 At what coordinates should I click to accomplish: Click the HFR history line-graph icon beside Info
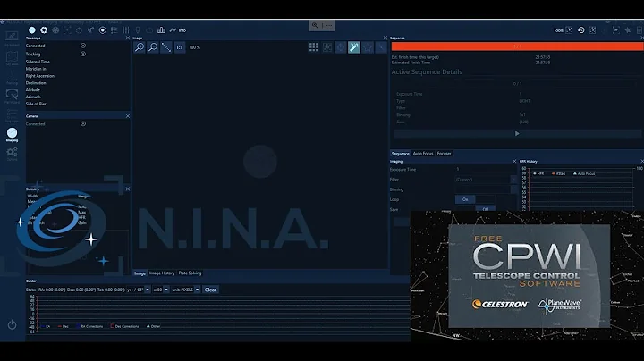[x=173, y=30]
